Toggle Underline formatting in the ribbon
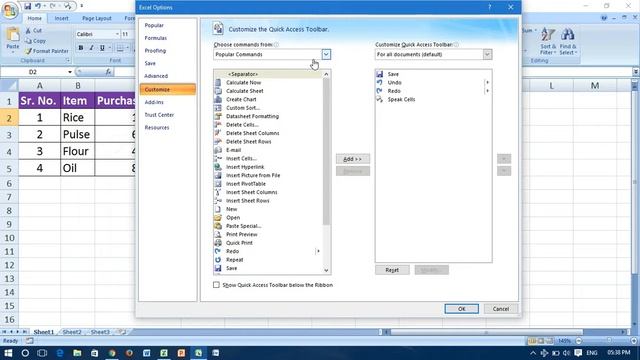The height and width of the screenshot is (360, 640). coord(102,48)
